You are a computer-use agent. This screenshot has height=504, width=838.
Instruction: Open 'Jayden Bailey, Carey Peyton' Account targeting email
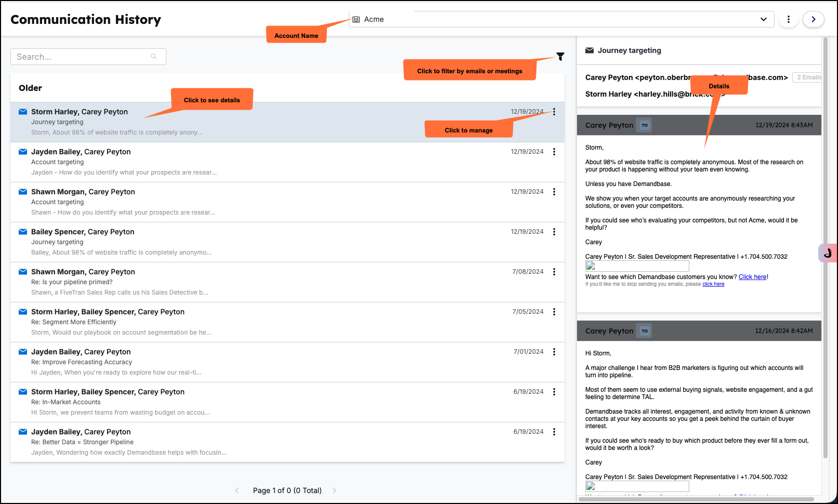(x=287, y=162)
